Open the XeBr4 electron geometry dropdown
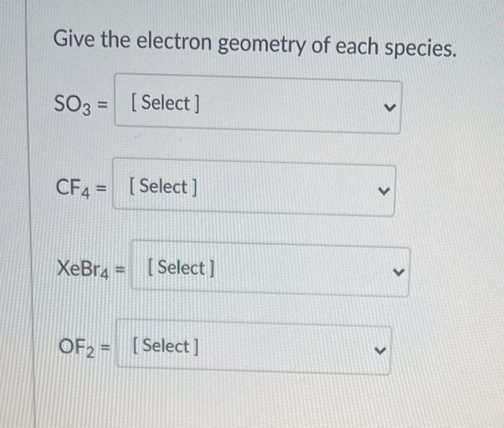The image size is (504, 428). point(270,269)
